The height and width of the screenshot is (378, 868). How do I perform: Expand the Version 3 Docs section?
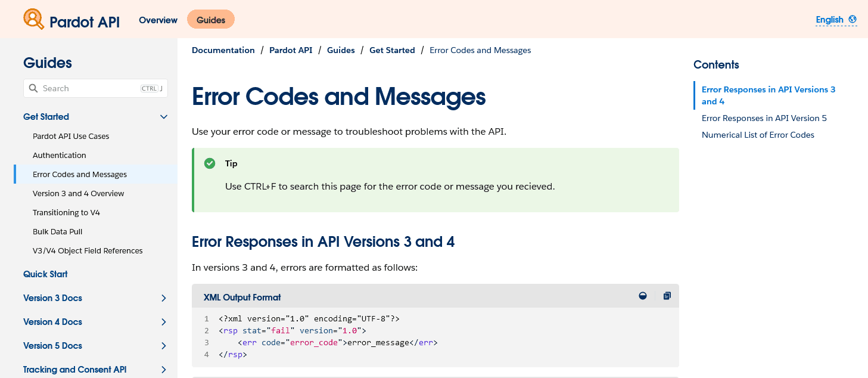164,298
